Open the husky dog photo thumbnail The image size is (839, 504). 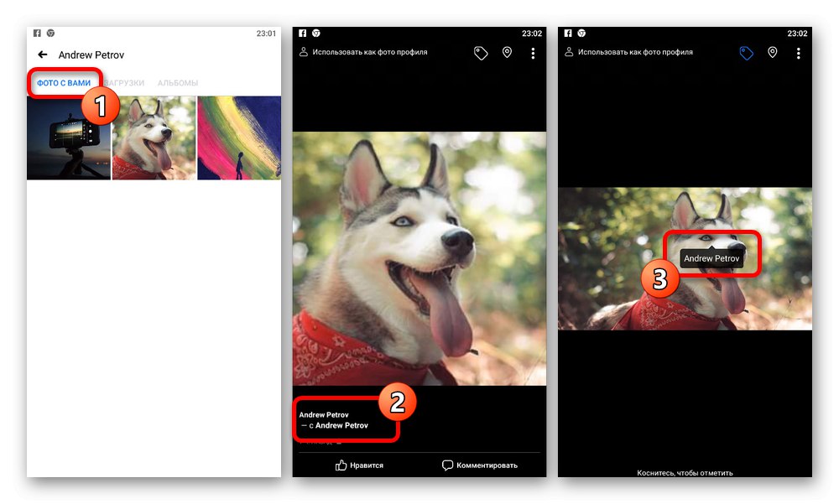154,138
